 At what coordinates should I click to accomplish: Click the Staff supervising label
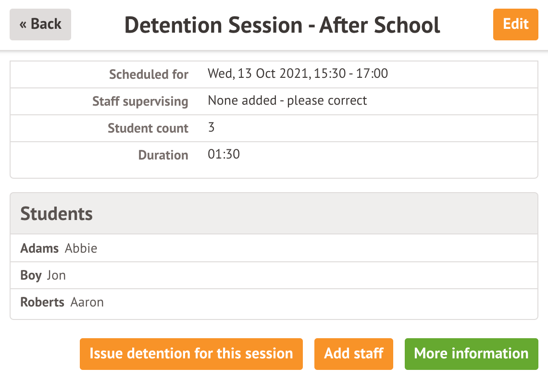[x=140, y=101]
